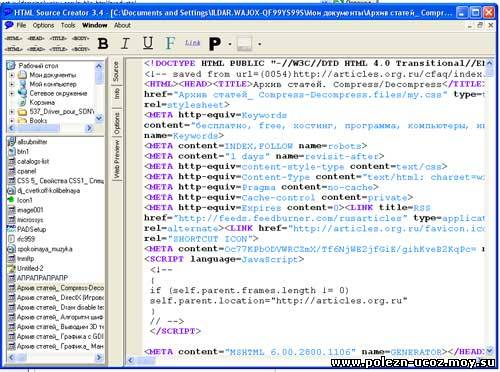Insert paragraph tag with P button

[215, 44]
